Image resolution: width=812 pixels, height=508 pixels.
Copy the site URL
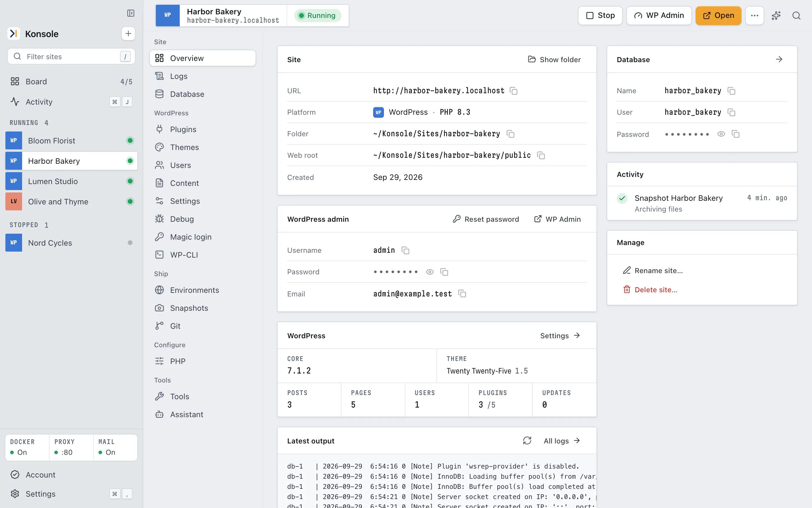513,91
